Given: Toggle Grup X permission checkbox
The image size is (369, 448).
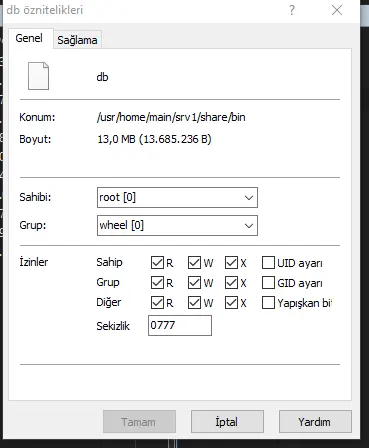Looking at the screenshot, I should click(231, 283).
